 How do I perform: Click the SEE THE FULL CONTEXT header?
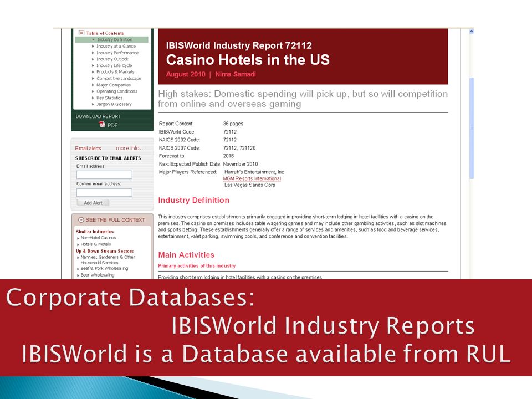click(x=115, y=220)
